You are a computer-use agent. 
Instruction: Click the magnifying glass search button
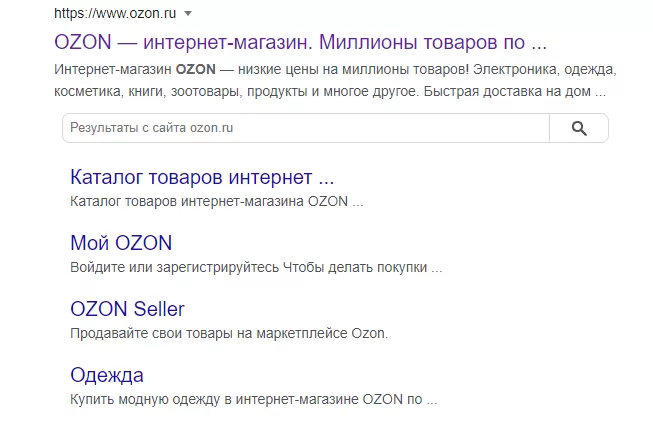pyautogui.click(x=578, y=128)
